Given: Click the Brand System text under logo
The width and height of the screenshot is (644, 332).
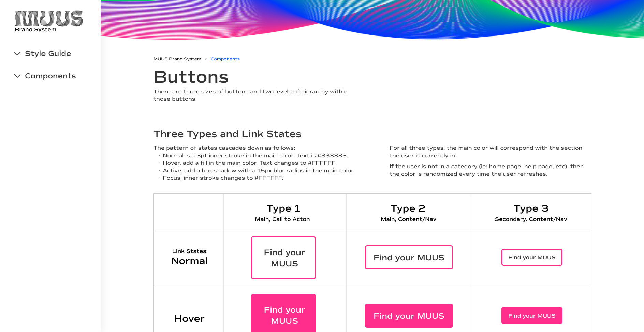Looking at the screenshot, I should click(35, 30).
